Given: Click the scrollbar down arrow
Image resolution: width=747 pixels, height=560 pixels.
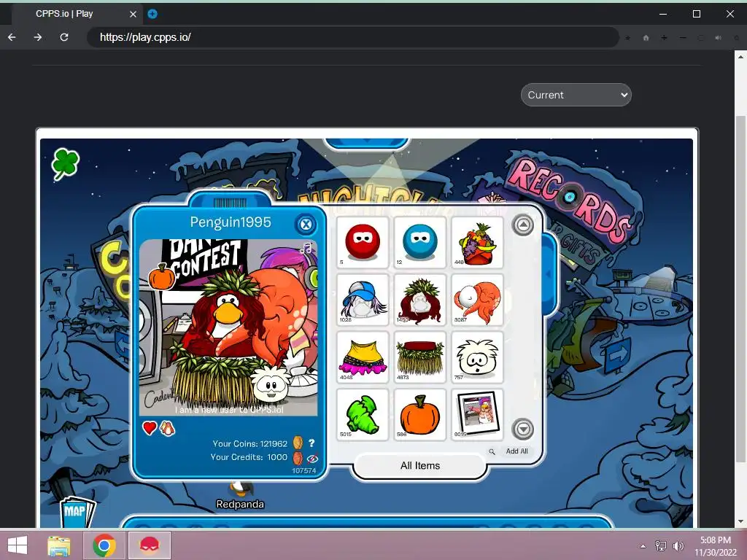Looking at the screenshot, I should pos(740,521).
